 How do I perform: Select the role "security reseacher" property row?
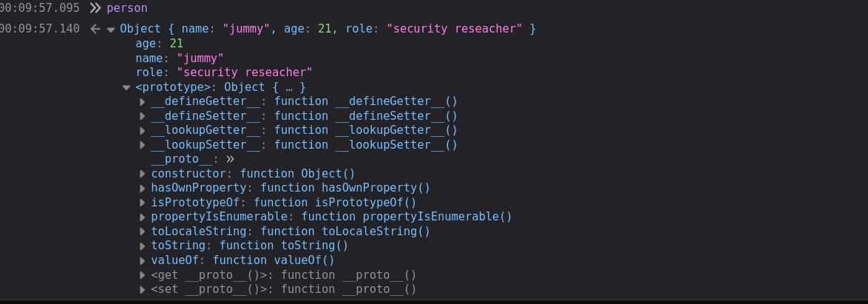(224, 72)
